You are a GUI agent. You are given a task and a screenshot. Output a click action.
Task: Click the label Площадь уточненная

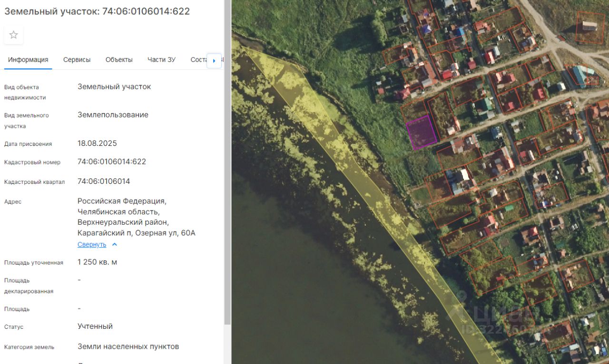tap(34, 263)
